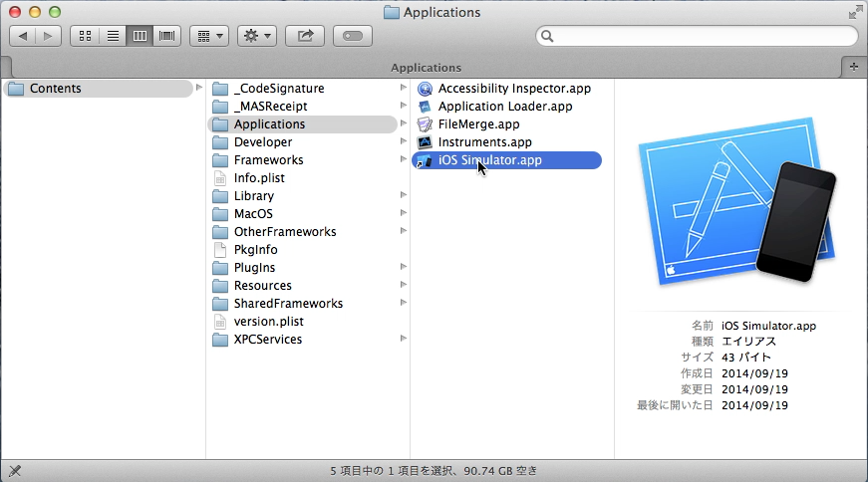868x482 pixels.
Task: Expand arrow beside Frameworks folder
Action: tap(404, 158)
